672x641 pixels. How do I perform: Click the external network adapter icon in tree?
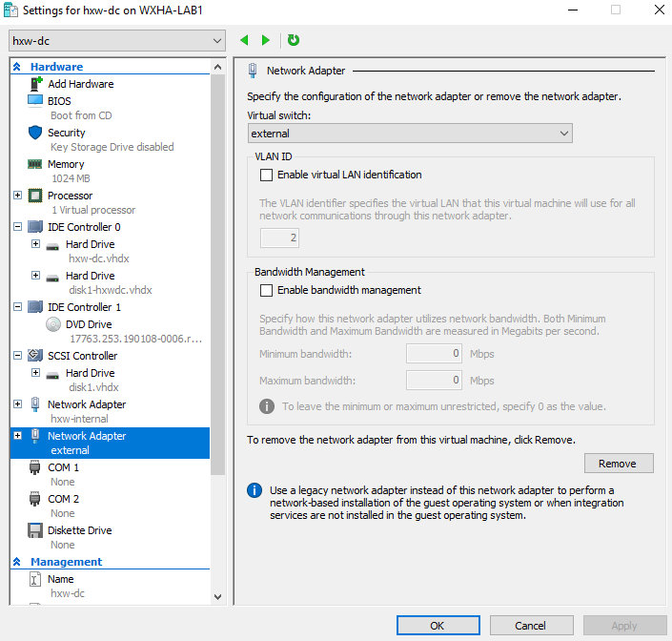click(35, 436)
